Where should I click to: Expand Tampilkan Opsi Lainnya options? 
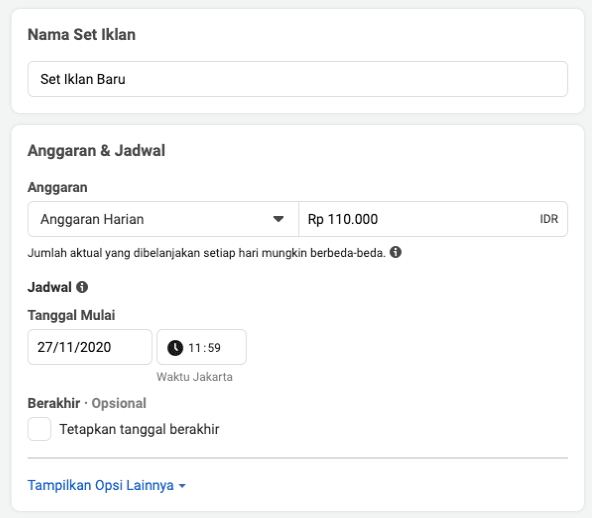click(106, 485)
